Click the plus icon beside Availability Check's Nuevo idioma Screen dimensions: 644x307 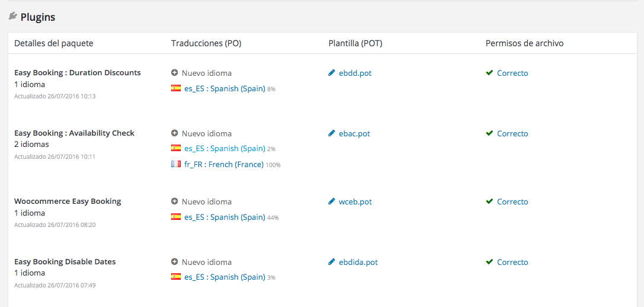point(175,133)
